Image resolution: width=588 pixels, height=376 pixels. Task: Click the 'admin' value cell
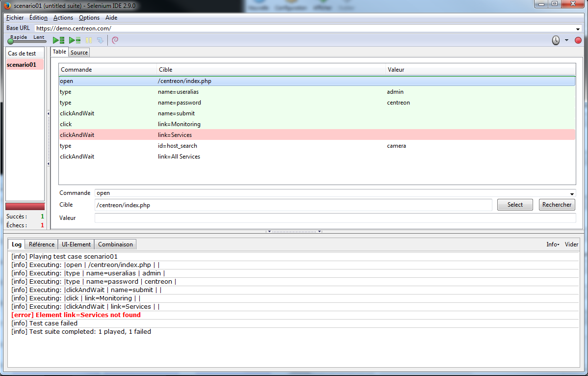(x=395, y=92)
